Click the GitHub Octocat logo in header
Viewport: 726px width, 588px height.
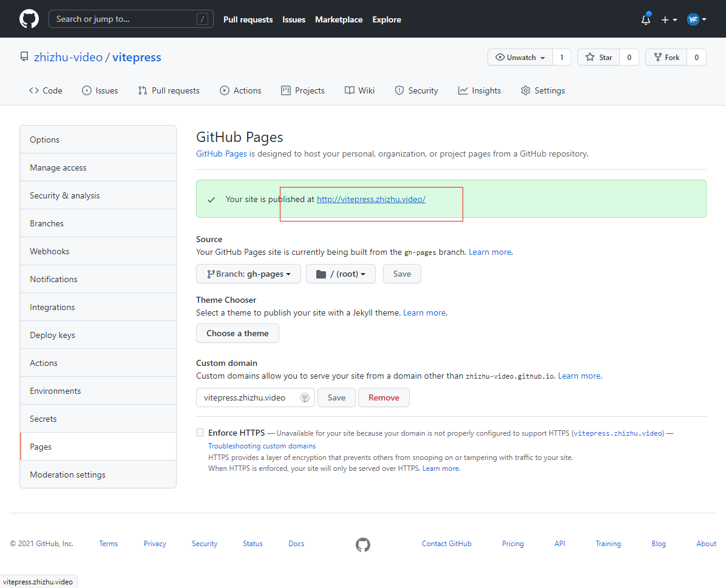[x=29, y=19]
